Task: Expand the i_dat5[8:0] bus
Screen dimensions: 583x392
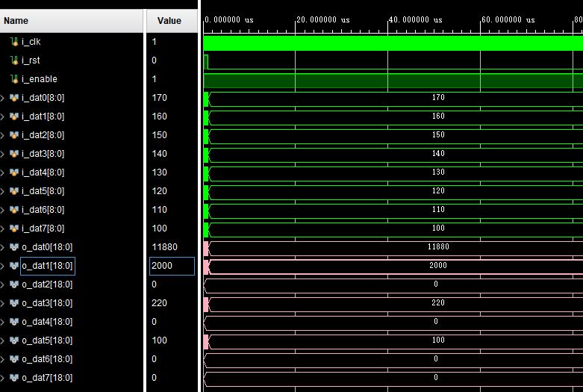Action: point(2,191)
